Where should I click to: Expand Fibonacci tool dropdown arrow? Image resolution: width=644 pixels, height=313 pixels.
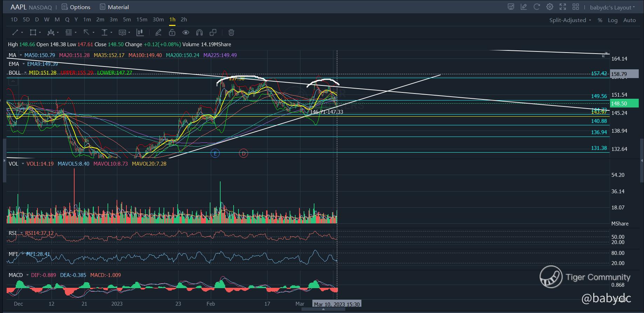(x=76, y=33)
